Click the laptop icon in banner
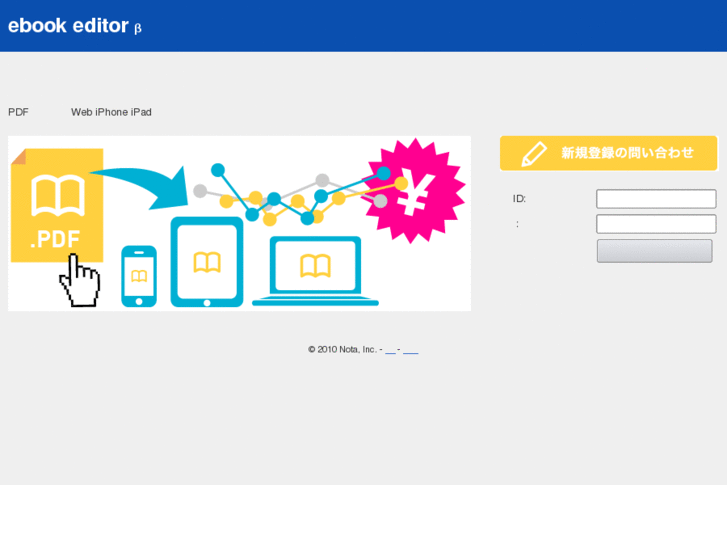 pyautogui.click(x=315, y=271)
